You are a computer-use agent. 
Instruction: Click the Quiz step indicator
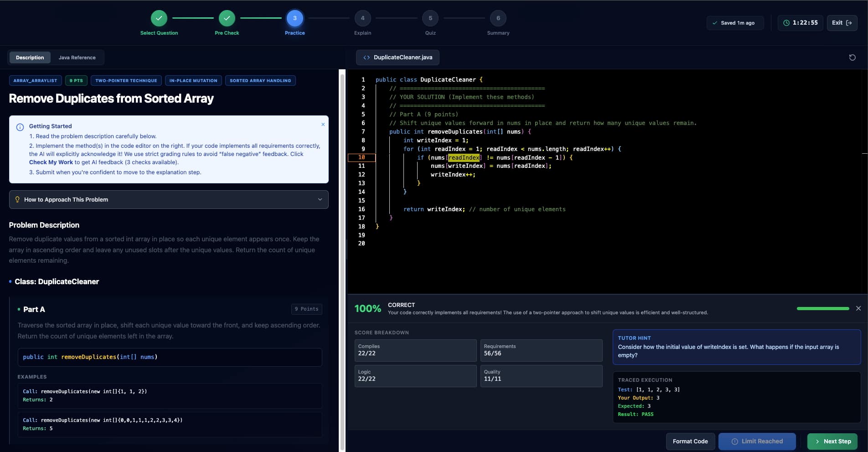pos(430,18)
